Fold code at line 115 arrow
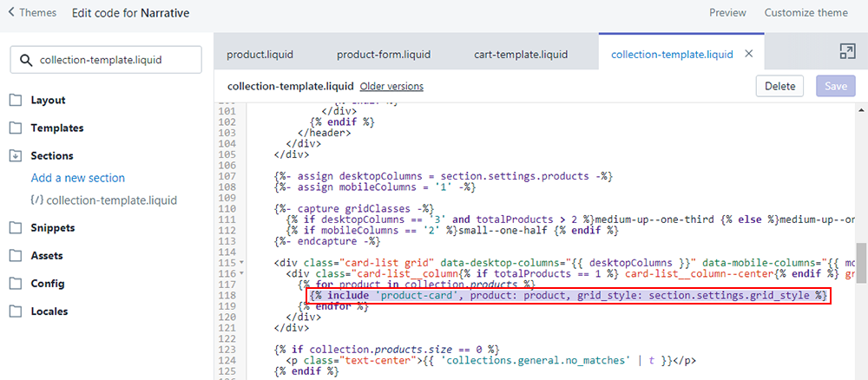The image size is (868, 380). click(x=241, y=262)
